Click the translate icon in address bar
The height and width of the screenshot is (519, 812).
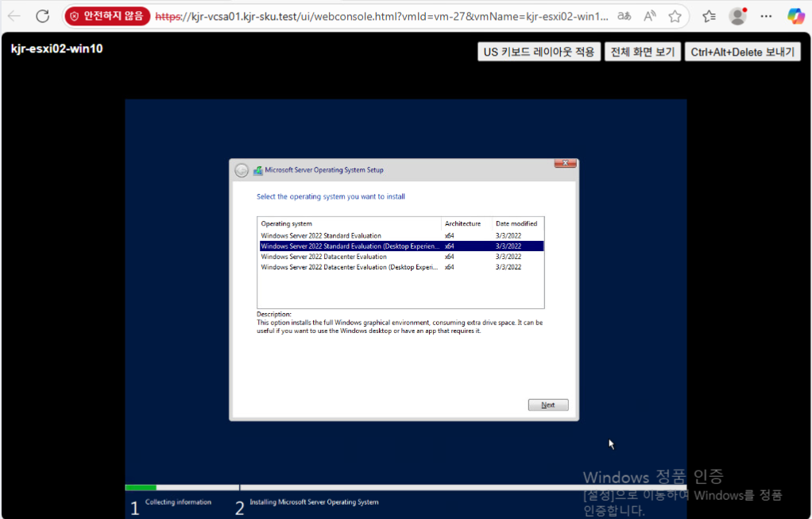tap(624, 16)
